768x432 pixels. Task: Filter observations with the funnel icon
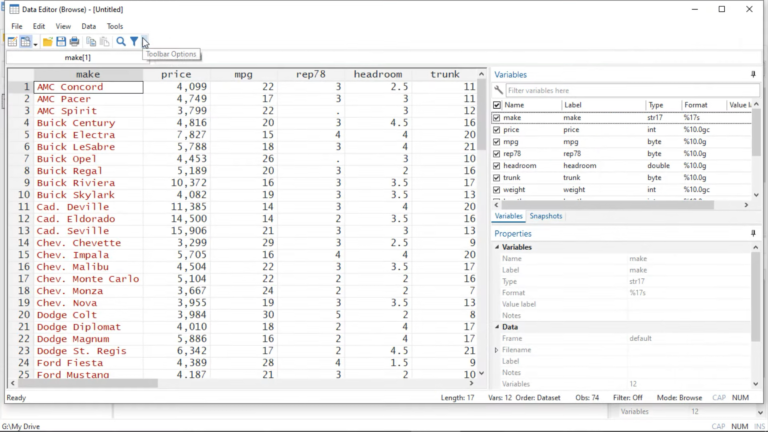(x=134, y=42)
